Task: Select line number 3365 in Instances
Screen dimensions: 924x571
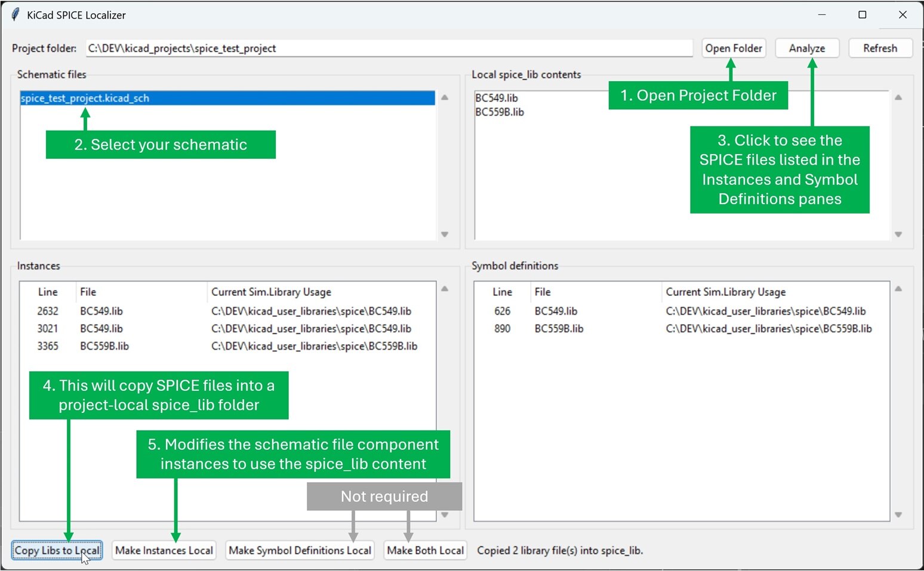Action: [x=48, y=346]
